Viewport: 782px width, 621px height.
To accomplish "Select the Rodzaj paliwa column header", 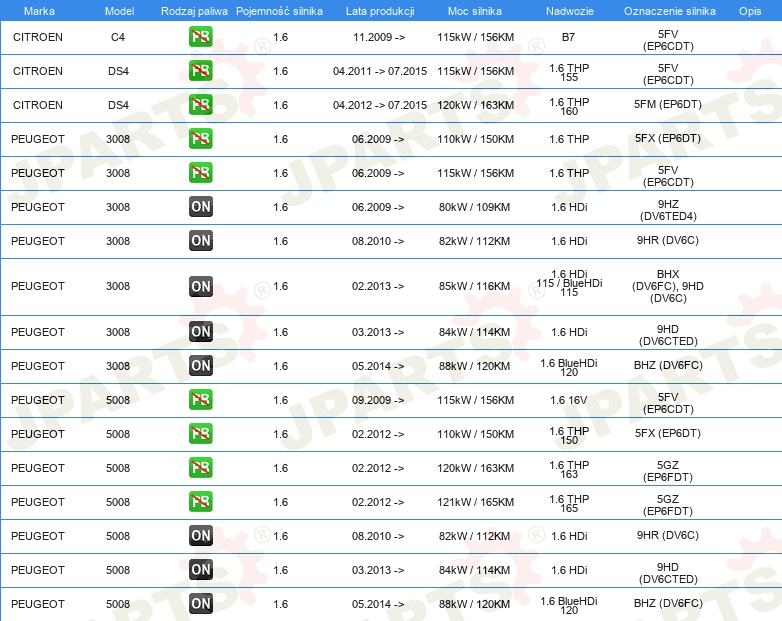I will (x=194, y=11).
